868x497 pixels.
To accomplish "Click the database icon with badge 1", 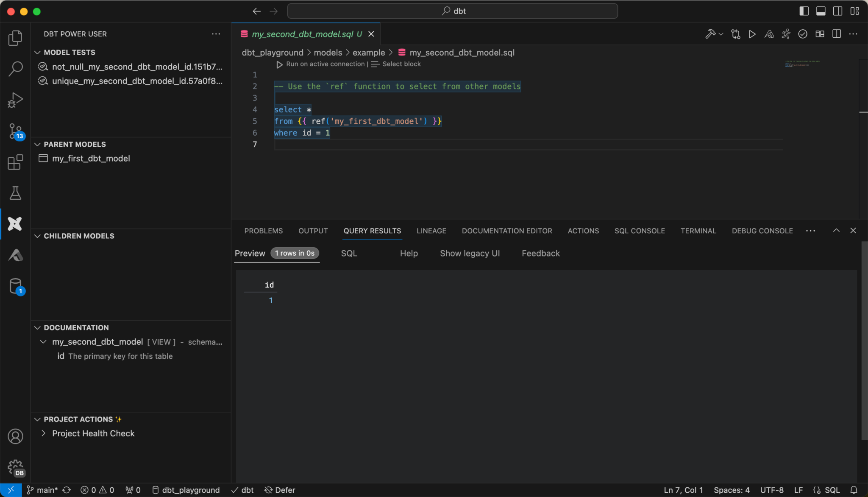I will [15, 286].
